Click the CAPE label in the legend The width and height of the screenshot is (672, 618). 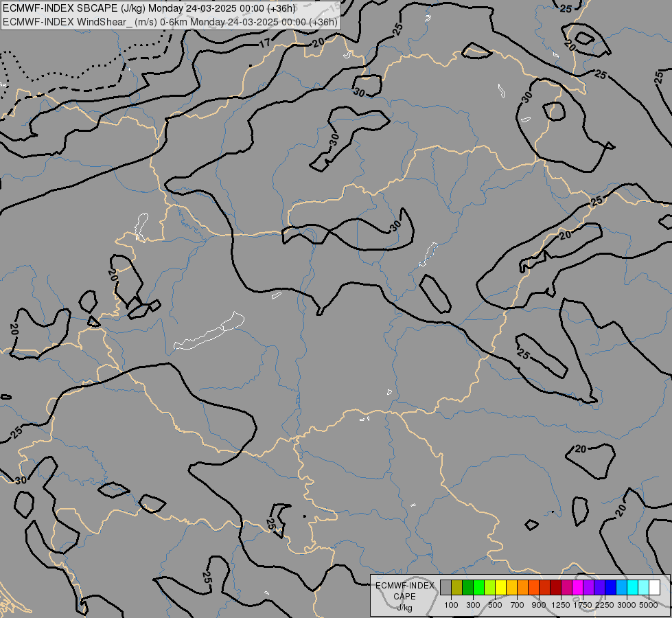[404, 597]
